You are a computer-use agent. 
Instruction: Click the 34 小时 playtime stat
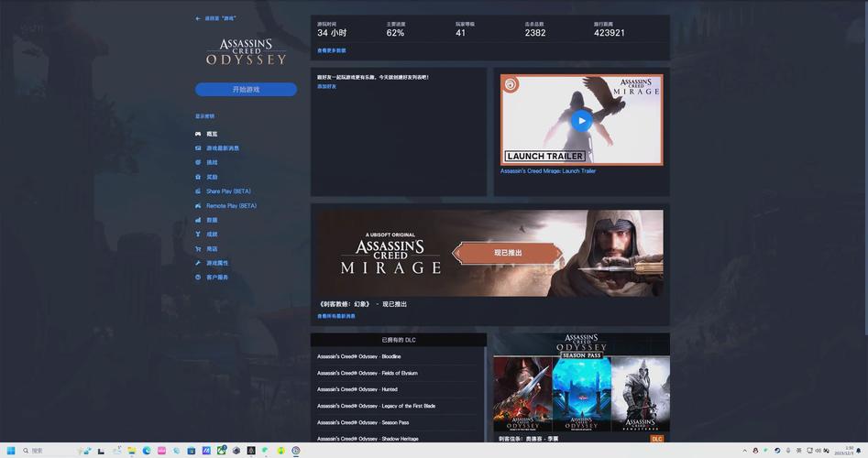332,33
